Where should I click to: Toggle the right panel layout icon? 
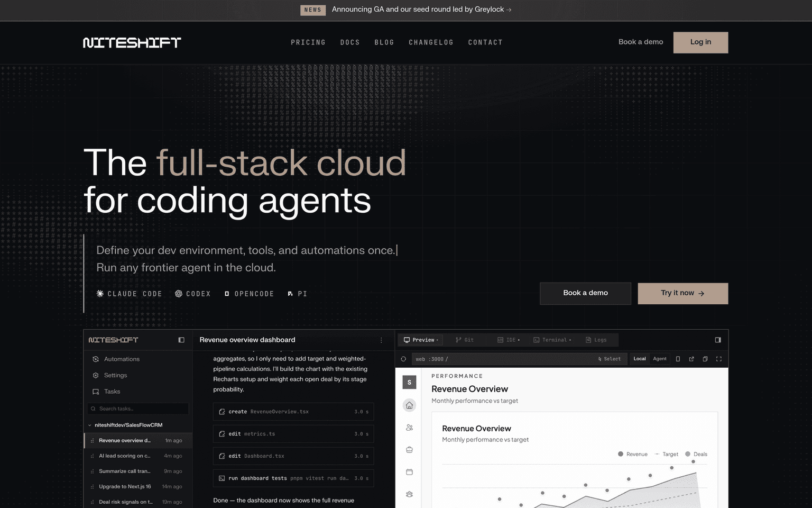click(x=718, y=340)
